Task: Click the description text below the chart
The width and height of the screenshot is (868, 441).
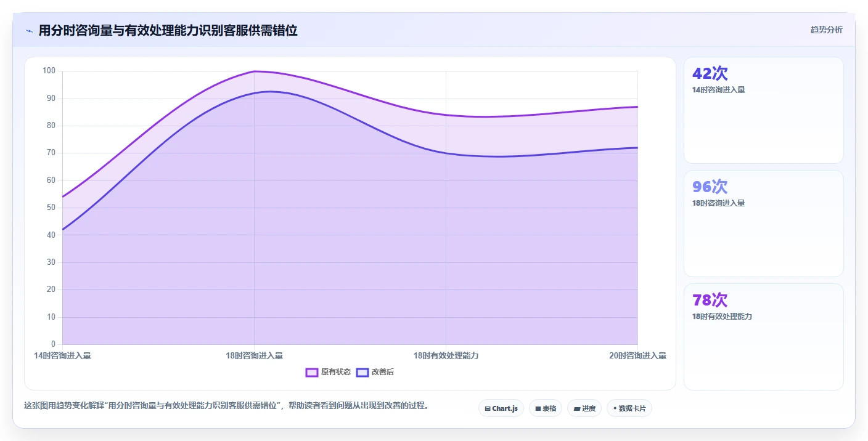Action: [x=226, y=406]
